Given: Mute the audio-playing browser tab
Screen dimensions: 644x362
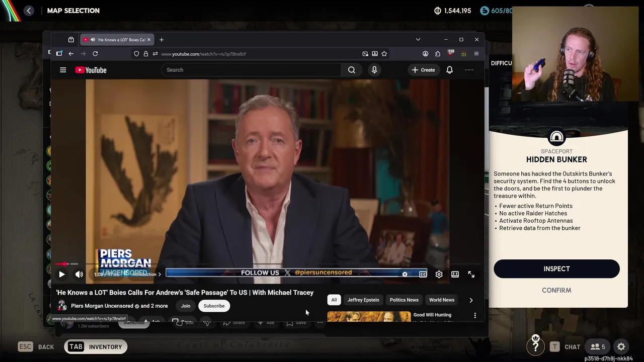Looking at the screenshot, I should click(x=93, y=40).
